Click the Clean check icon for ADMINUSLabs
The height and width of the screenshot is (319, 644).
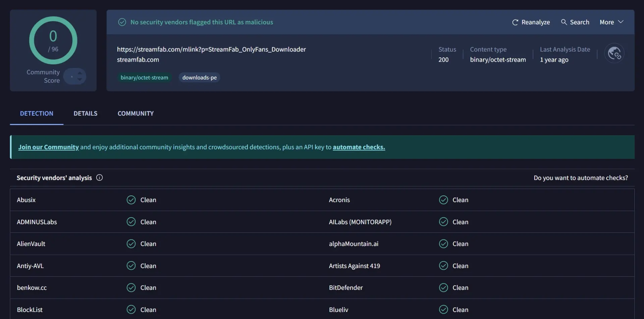[x=131, y=222]
